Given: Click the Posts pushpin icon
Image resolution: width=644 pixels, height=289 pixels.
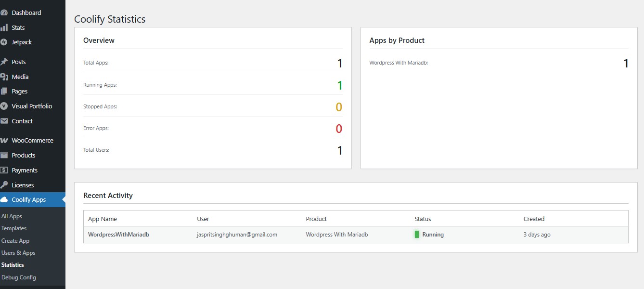Looking at the screenshot, I should click(4, 62).
